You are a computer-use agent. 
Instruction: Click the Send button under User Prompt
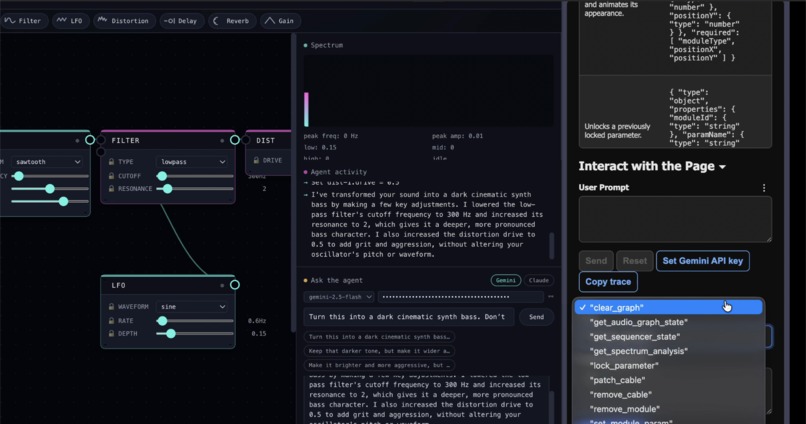[596, 261]
